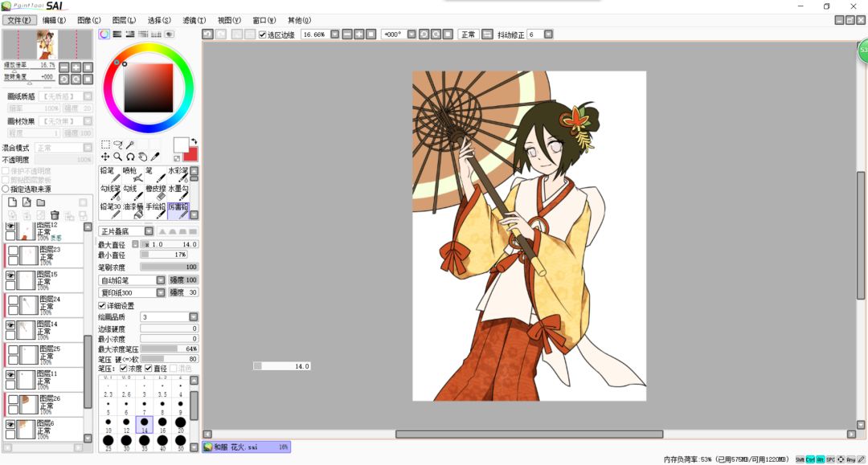The width and height of the screenshot is (868, 465).
Task: Click the flip canvas horizontally button
Action: (x=487, y=35)
